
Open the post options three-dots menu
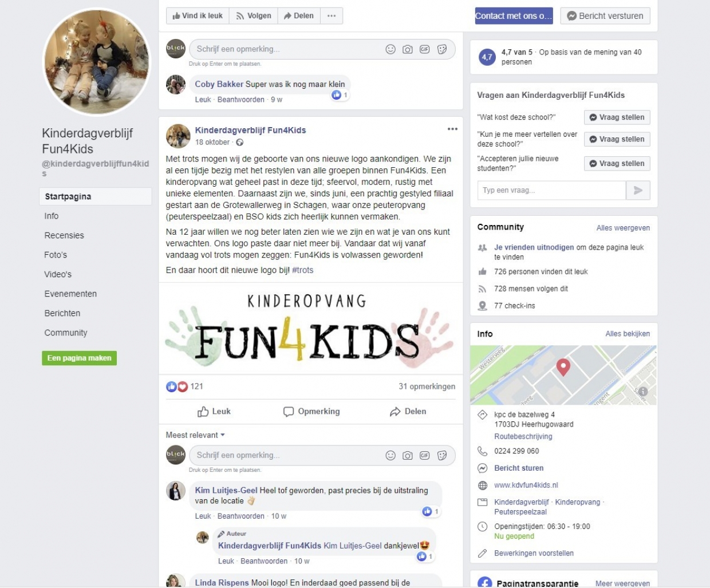[x=452, y=129]
